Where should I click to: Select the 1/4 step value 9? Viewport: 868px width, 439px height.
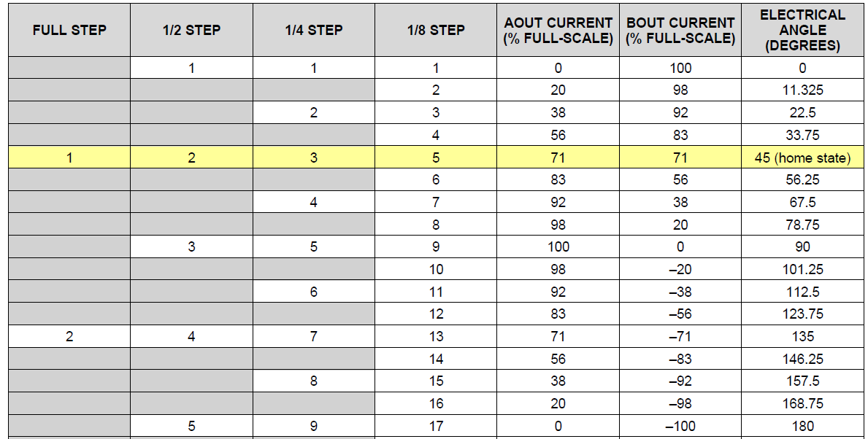314,427
